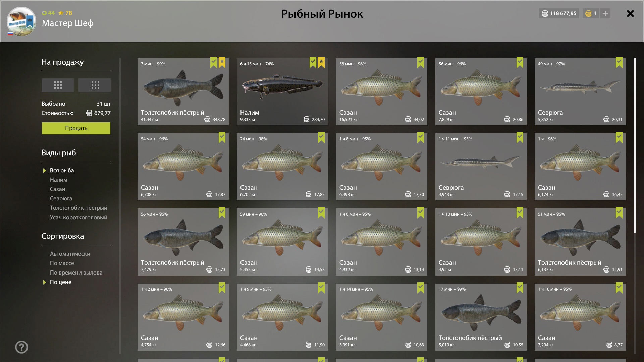Screen dimensions: 644x362
Task: Open the help question mark icon
Action: pyautogui.click(x=22, y=347)
